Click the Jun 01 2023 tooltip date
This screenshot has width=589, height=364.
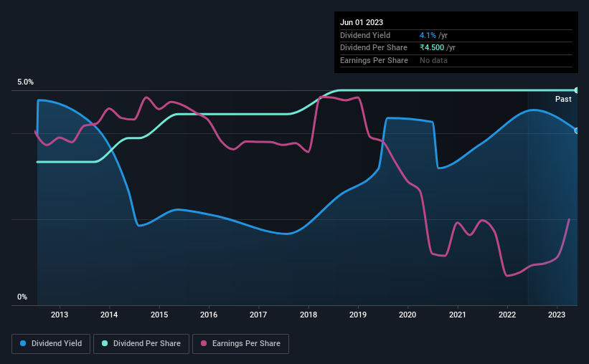[362, 22]
